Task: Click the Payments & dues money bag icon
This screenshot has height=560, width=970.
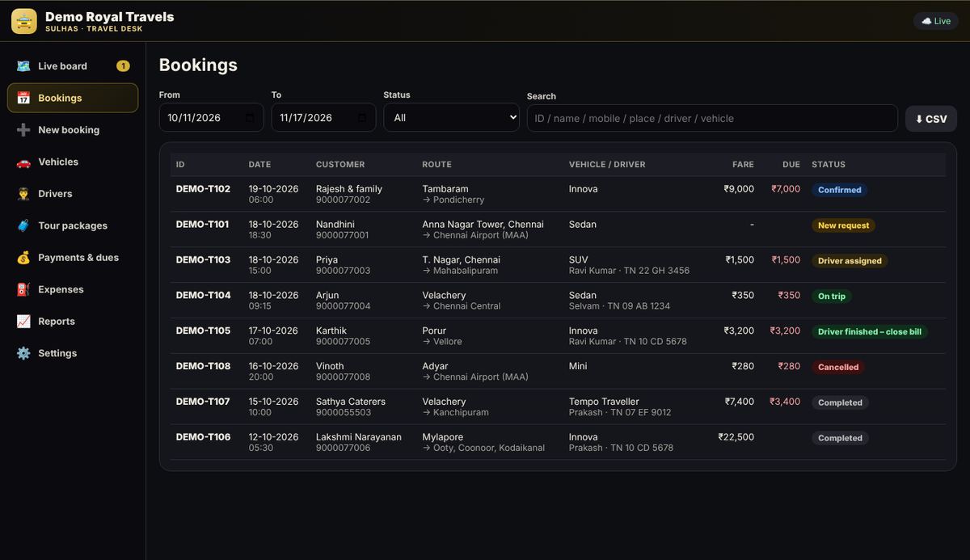Action: pyautogui.click(x=23, y=258)
